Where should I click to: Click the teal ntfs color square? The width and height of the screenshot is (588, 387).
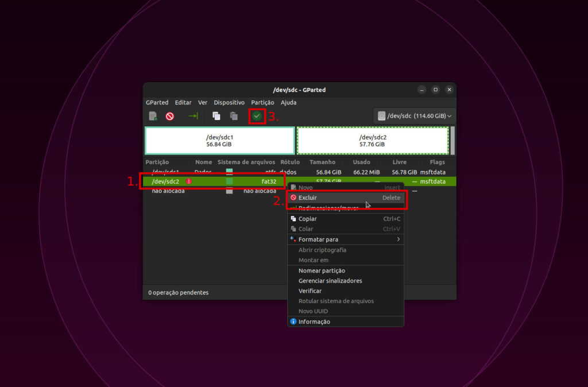pyautogui.click(x=229, y=172)
